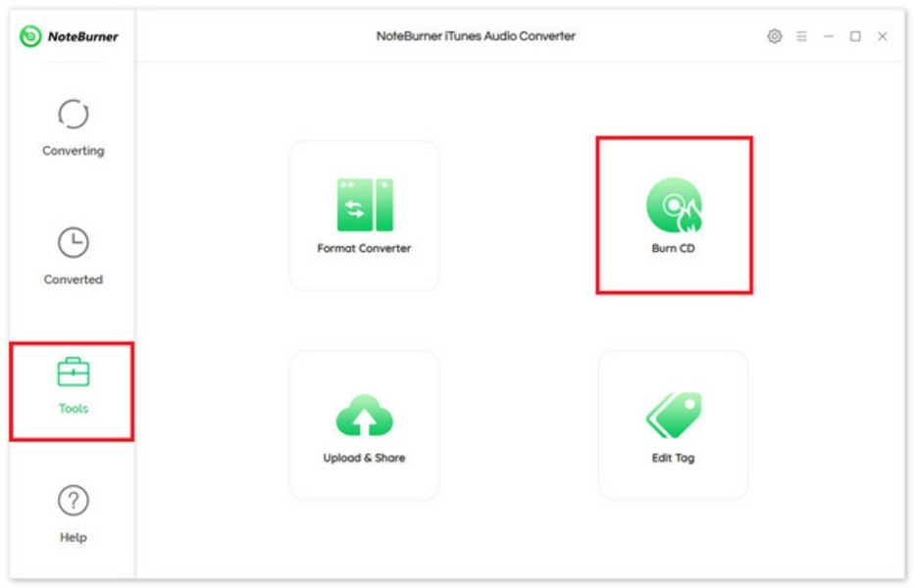
Task: Open the Converted history section
Action: tap(73, 257)
